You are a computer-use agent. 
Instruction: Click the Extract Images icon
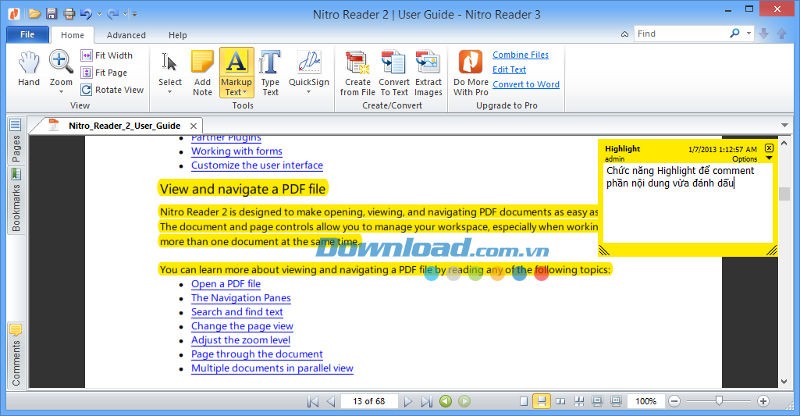428,72
